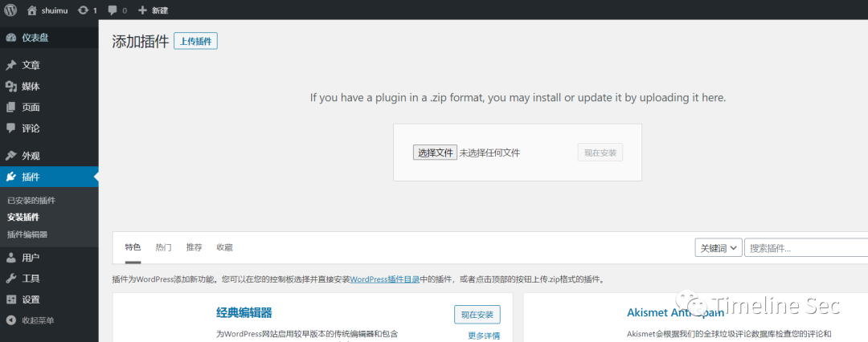Click the greyed 现在安装 upload button
The width and height of the screenshot is (868, 342).
[x=600, y=153]
